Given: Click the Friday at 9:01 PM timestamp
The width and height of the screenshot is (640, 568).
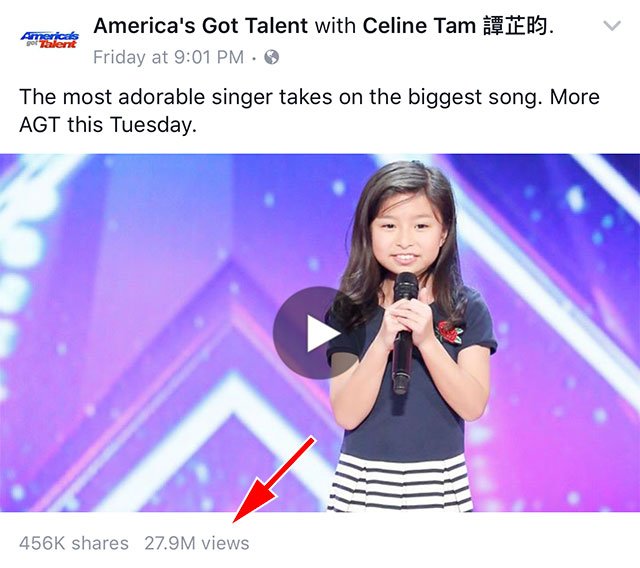Looking at the screenshot, I should pos(169,57).
